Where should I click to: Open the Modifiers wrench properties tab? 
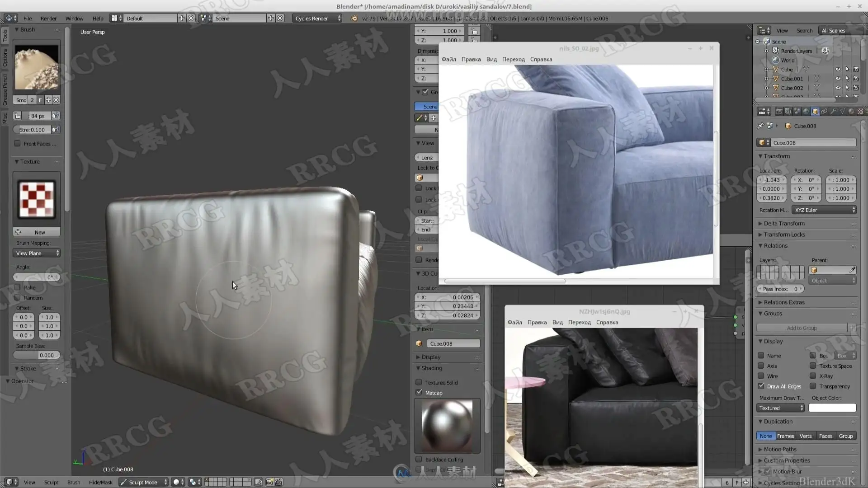[x=833, y=111]
